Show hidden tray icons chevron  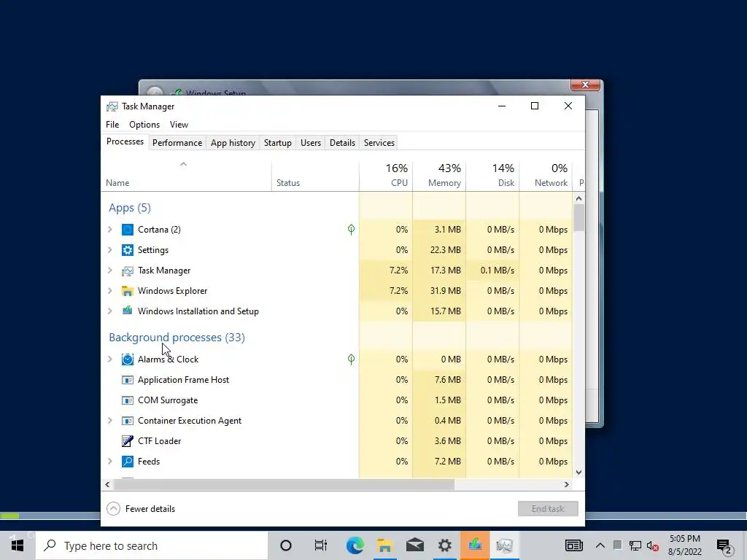coord(600,545)
